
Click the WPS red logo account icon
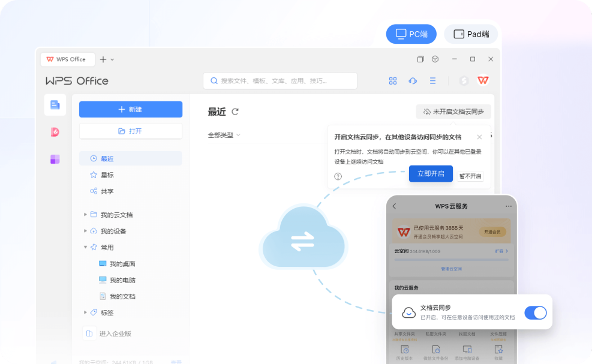click(x=483, y=80)
